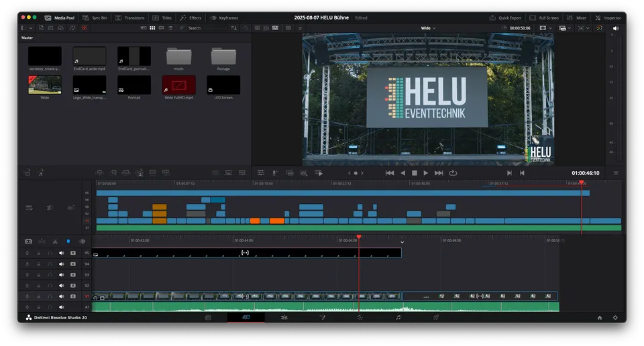Viewport: 644px width, 346px height.
Task: Open the sort order dropdown
Action: pos(234,28)
